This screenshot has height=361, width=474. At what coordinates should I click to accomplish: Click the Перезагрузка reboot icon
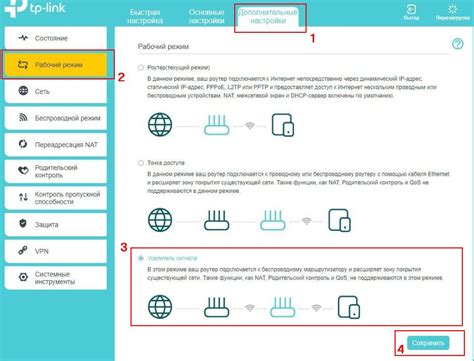[x=452, y=9]
